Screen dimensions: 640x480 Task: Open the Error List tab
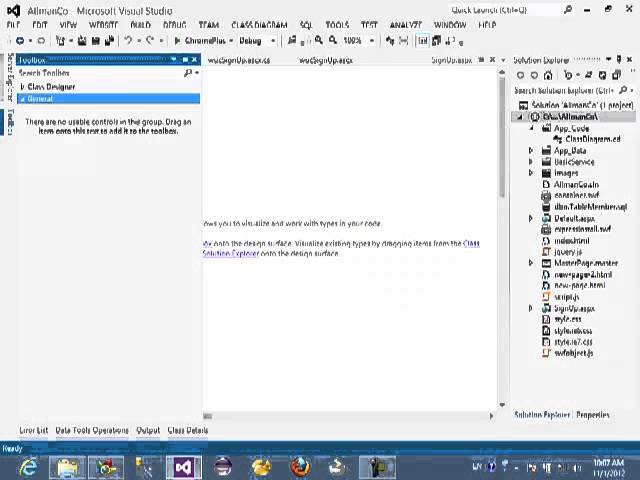coord(33,430)
